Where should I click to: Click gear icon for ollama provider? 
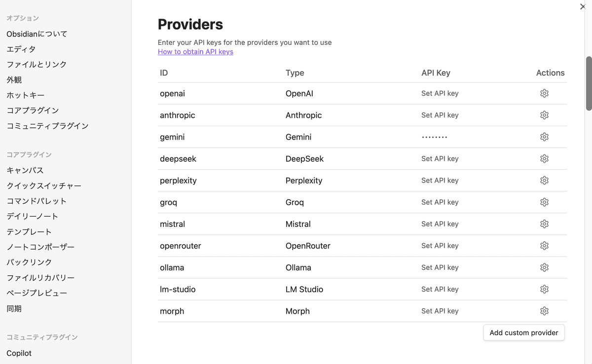point(544,267)
